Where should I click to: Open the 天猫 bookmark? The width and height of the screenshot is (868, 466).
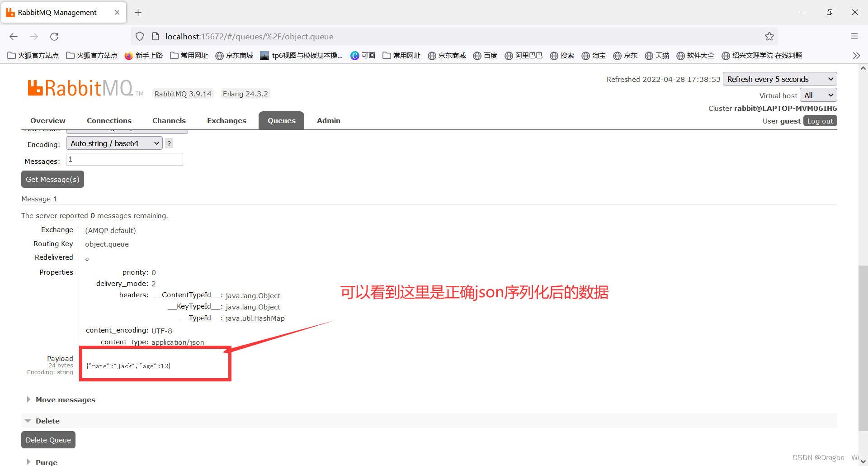coord(657,56)
